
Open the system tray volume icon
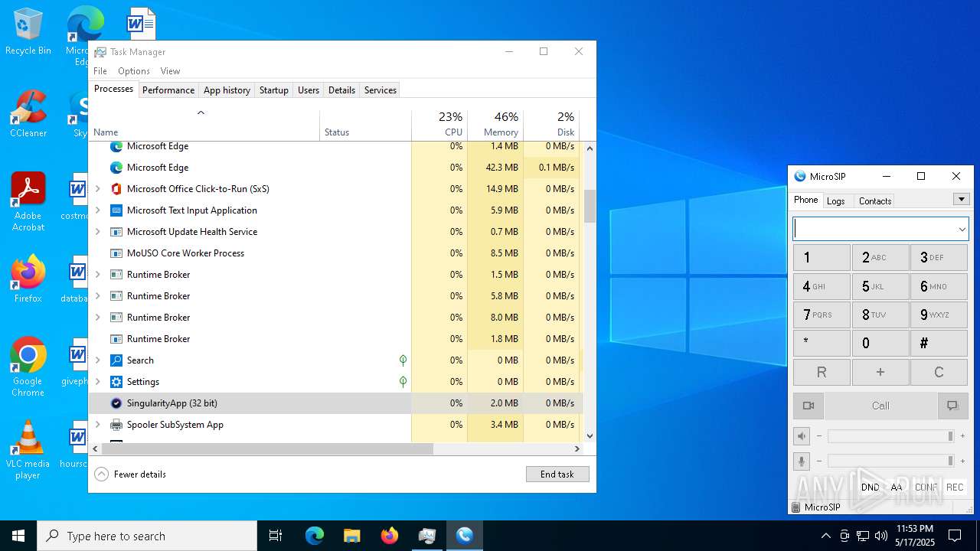881,536
